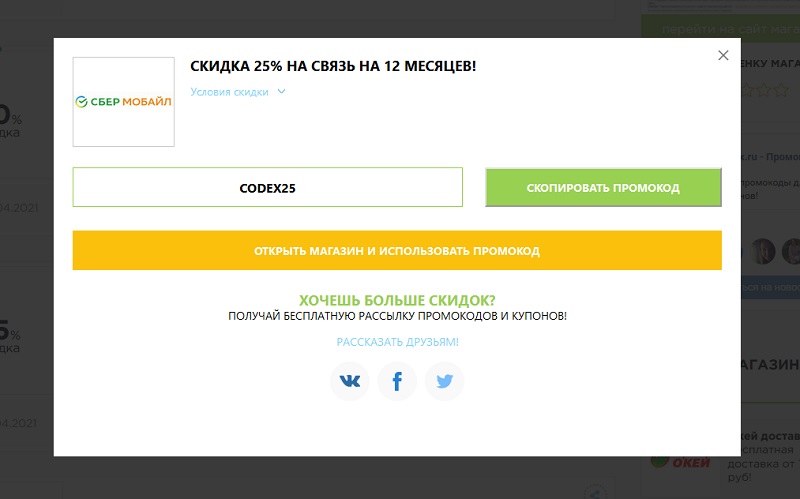The height and width of the screenshot is (499, 800).
Task: Click the blue subscribe button behind popup
Action: [x=768, y=287]
